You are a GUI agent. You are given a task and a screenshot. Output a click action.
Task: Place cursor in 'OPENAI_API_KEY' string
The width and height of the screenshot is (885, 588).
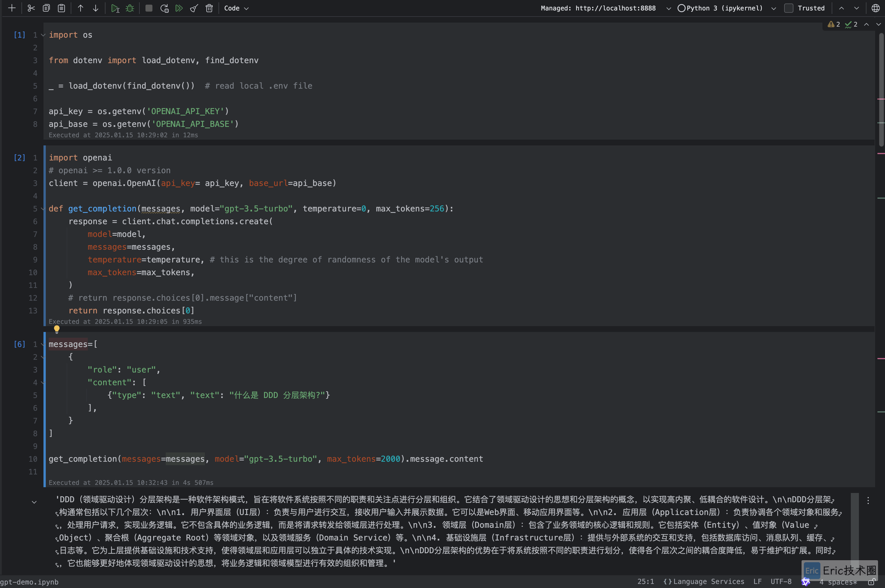tap(185, 112)
